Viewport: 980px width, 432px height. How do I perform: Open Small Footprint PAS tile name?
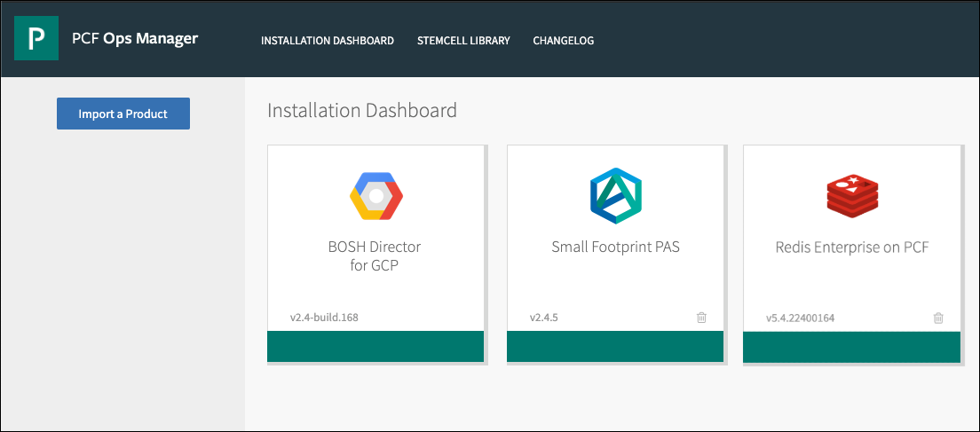pyautogui.click(x=615, y=247)
